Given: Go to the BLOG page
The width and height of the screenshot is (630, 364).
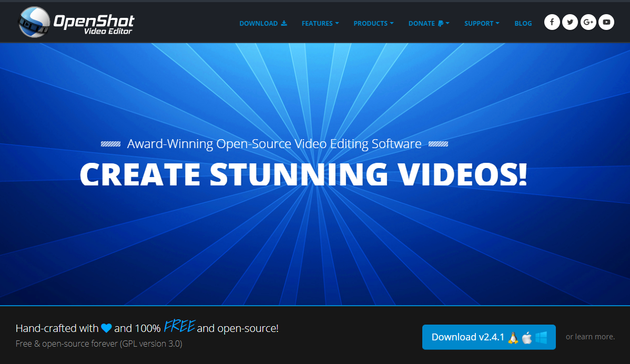Looking at the screenshot, I should [523, 23].
